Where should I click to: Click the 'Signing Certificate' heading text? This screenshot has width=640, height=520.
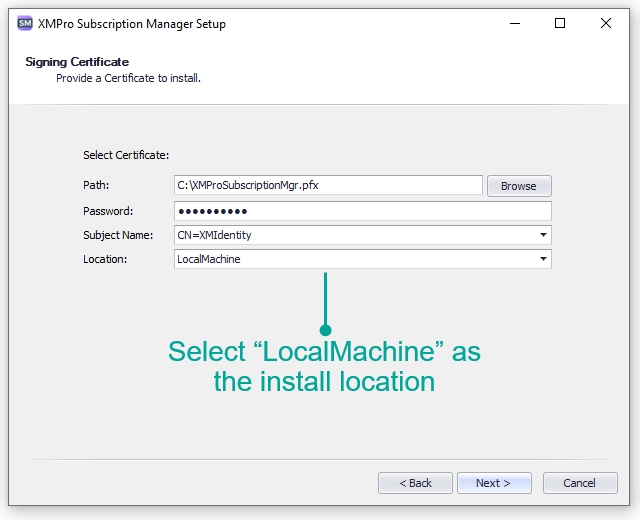(x=77, y=62)
